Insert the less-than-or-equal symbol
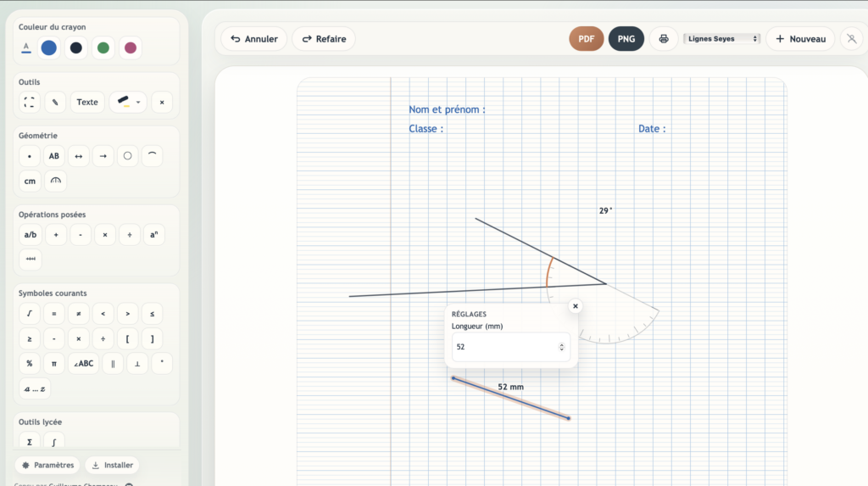868x486 pixels. point(153,314)
